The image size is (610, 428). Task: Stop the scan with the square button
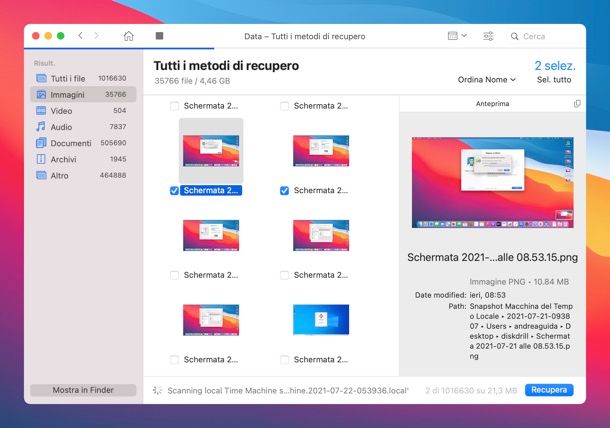point(160,36)
